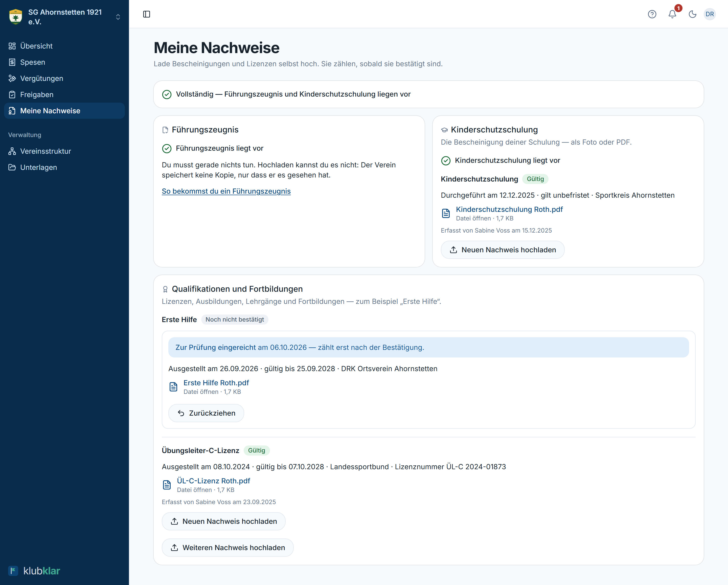The image size is (728, 585).
Task: Click the Gültig badge beside Kinderschutzschulung
Action: click(x=535, y=179)
